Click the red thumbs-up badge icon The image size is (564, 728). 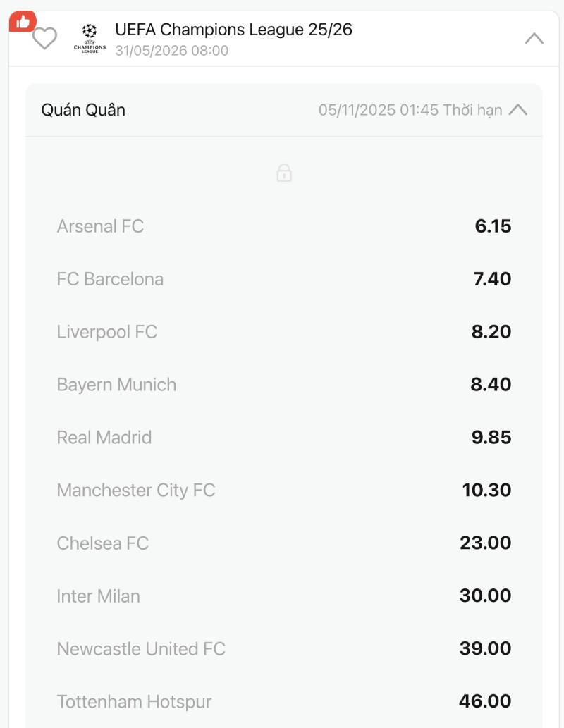tap(22, 22)
